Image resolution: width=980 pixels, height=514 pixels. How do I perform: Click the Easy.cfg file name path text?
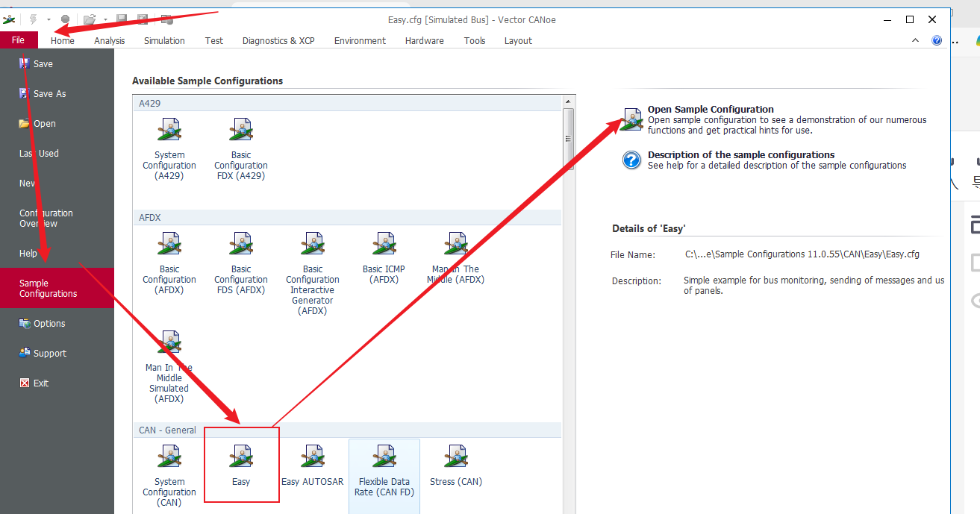(802, 254)
